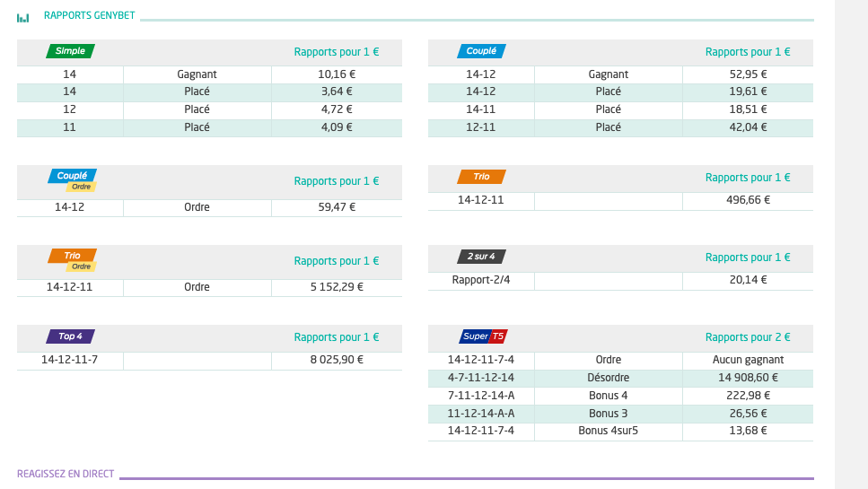Click the 2 sur 4 payout 20,14 €
The width and height of the screenshot is (868, 489).
[x=748, y=279]
